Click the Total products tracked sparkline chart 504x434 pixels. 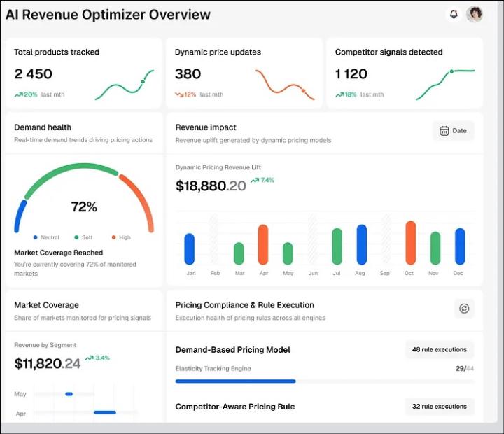[x=125, y=84]
